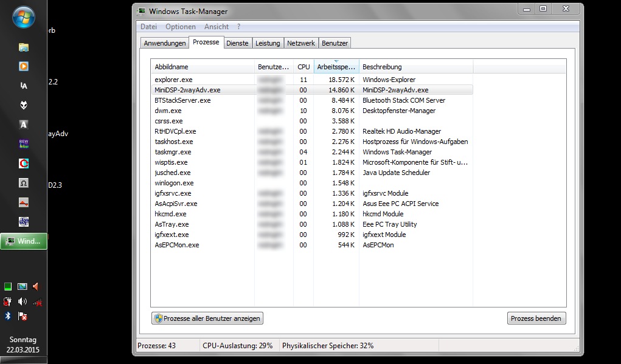
Task: Select the winlogon.exe process name
Action: pyautogui.click(x=175, y=183)
